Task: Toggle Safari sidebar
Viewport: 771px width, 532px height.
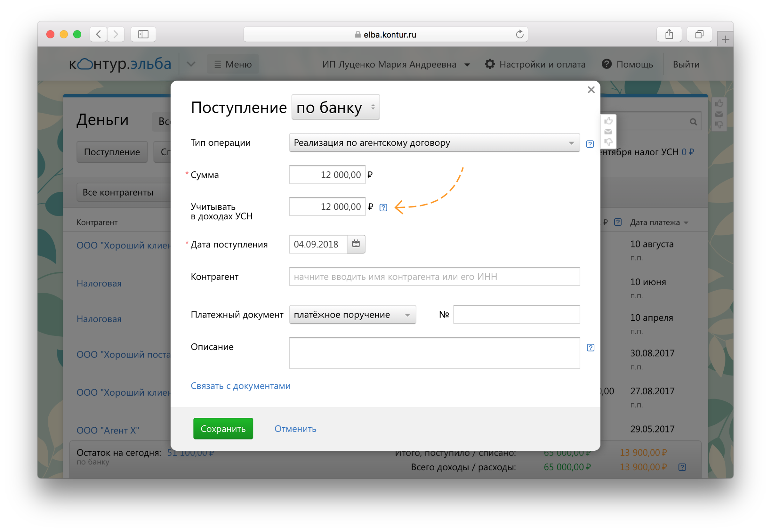Action: click(x=143, y=34)
